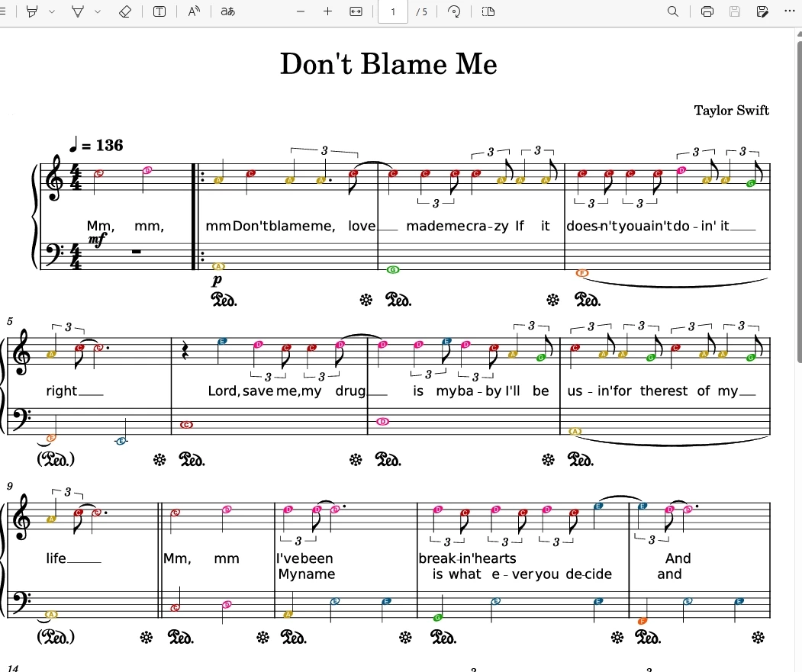Screen dimensions: 802x672
Task: Click the total page count "/ 5"
Action: [421, 11]
